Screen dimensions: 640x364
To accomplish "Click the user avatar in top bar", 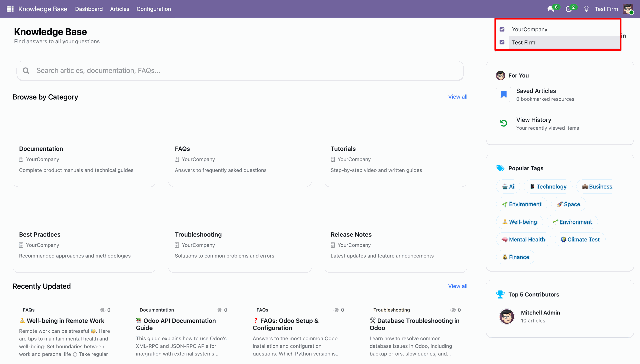I will point(628,9).
